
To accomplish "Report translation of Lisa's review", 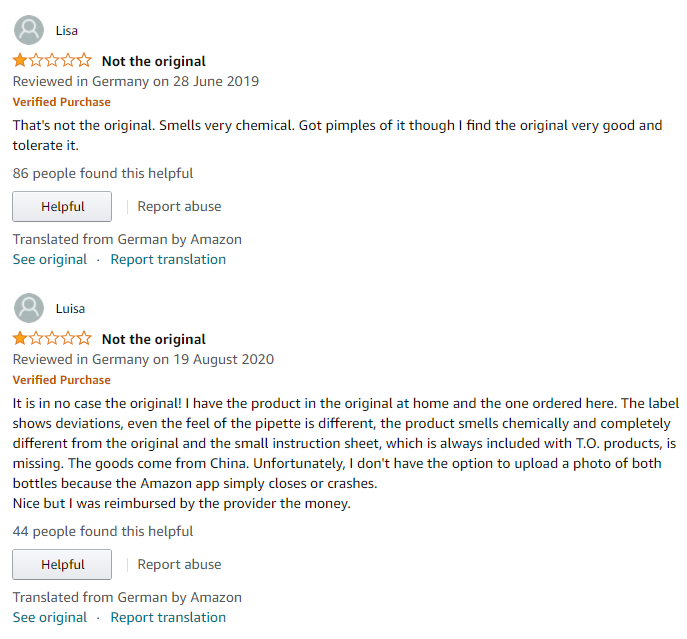I will [x=168, y=260].
